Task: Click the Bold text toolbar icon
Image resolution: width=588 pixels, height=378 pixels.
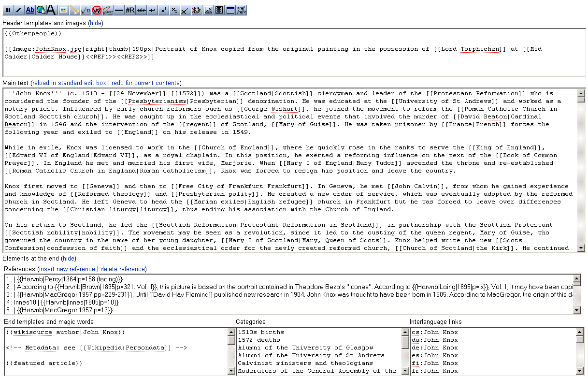Action: [8, 10]
